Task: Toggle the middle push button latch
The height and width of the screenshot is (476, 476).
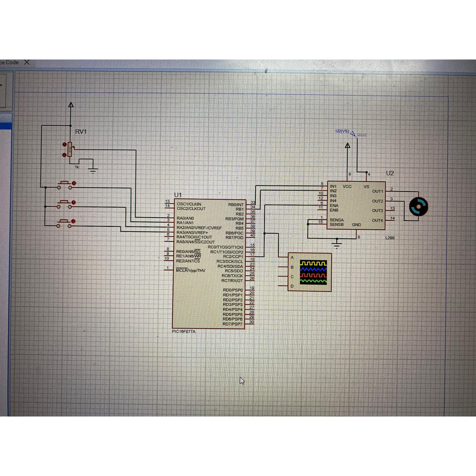Action: 73,202
